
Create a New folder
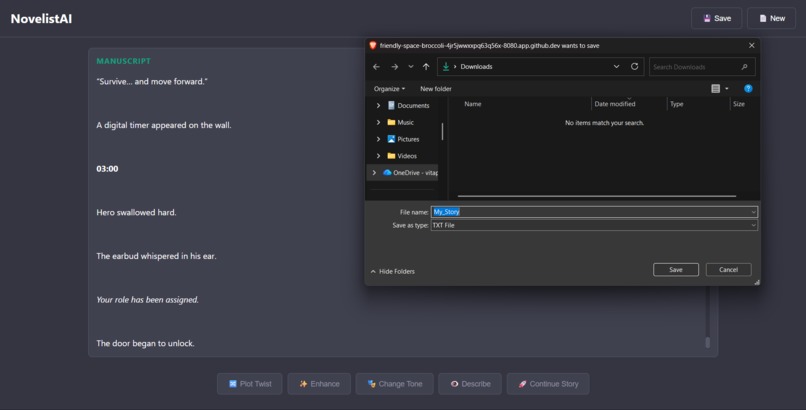pyautogui.click(x=435, y=89)
